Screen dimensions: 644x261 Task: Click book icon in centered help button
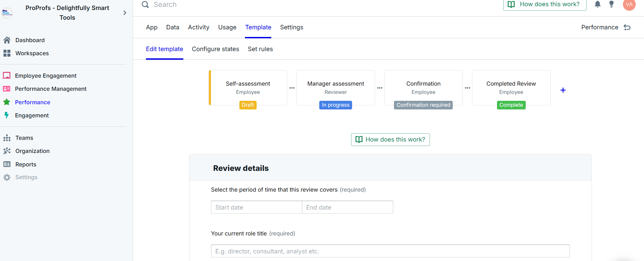(359, 139)
